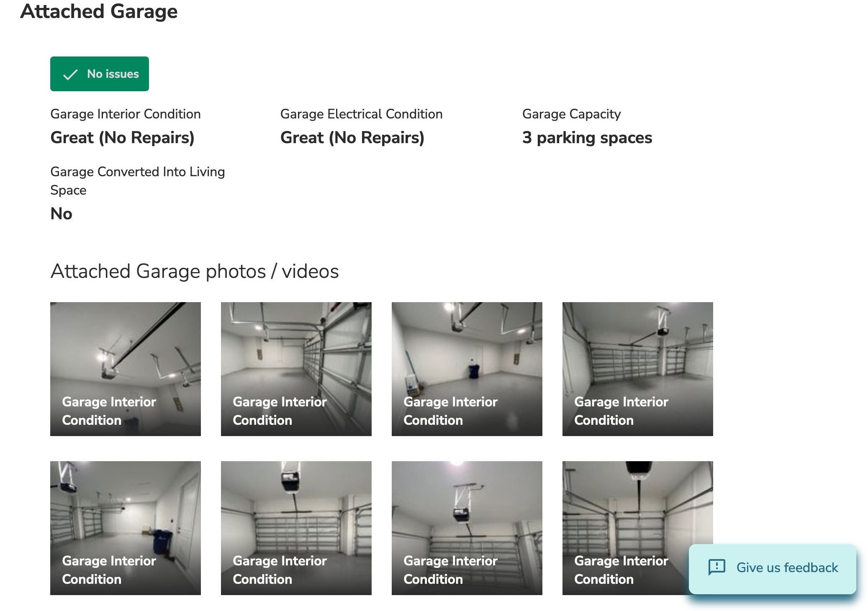Click the Garage Interior Condition field label
Image resolution: width=868 pixels, height=611 pixels.
(x=126, y=114)
